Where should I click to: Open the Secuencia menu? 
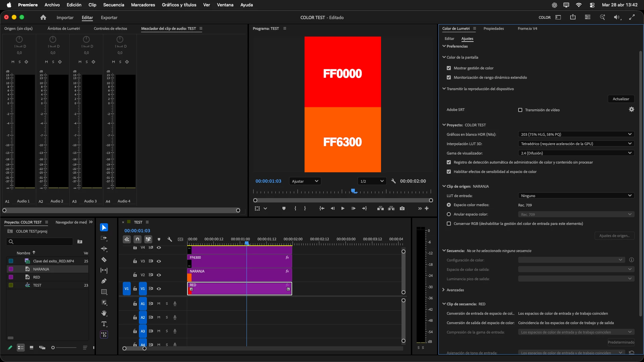113,5
